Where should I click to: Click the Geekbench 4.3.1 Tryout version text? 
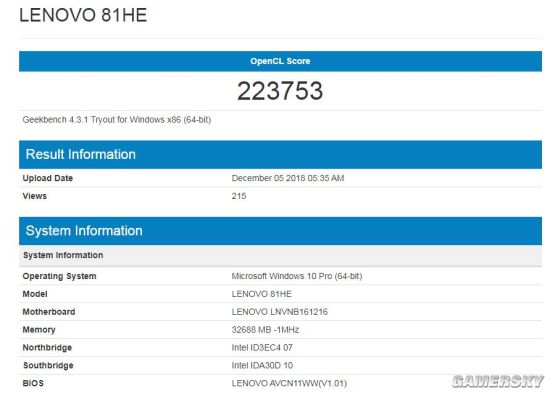click(x=117, y=120)
